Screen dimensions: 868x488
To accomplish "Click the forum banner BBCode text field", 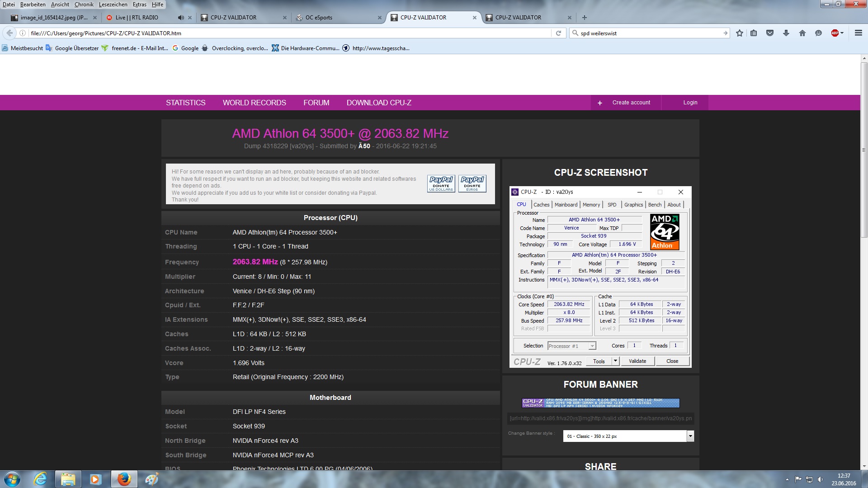I will coord(600,418).
